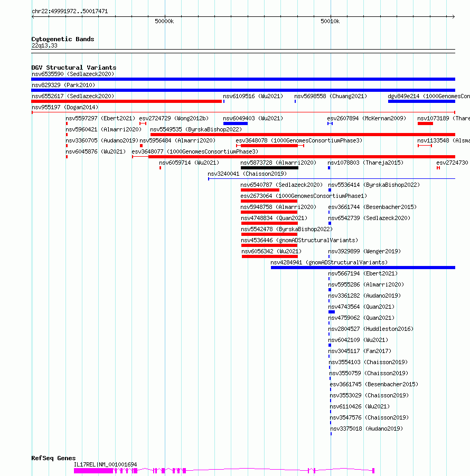The height and width of the screenshot is (476, 470).
Task: Click nsv5542478 (ByrskaBishop2022) label
Action: point(287,229)
